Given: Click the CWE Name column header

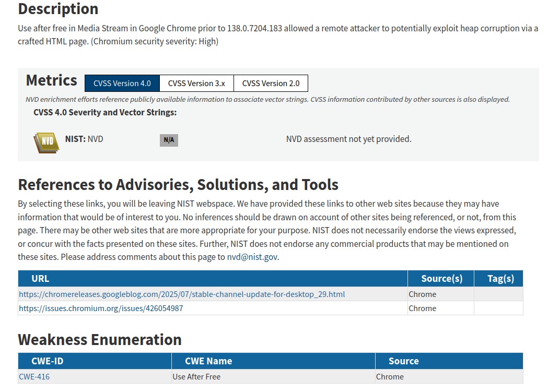Looking at the screenshot, I should click(273, 361).
